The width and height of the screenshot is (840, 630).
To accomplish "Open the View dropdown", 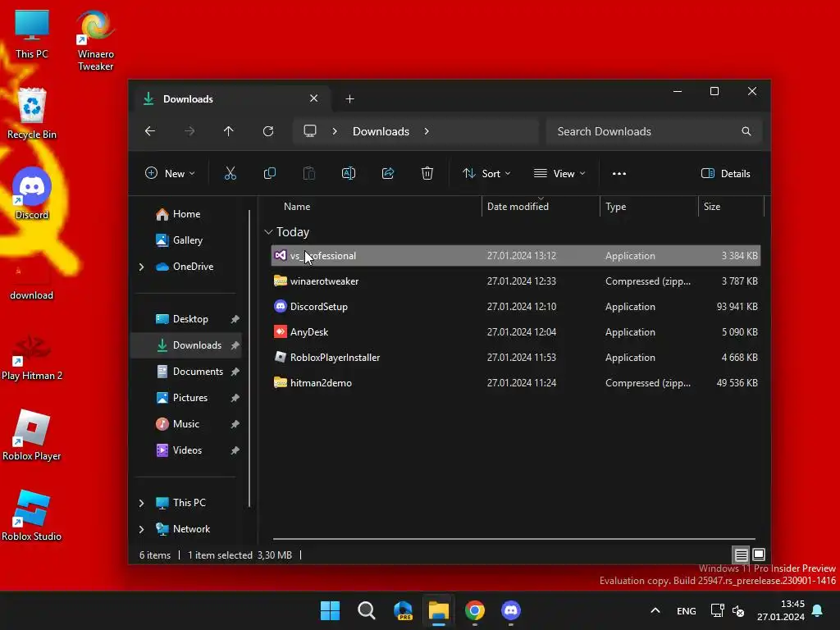I will point(559,174).
